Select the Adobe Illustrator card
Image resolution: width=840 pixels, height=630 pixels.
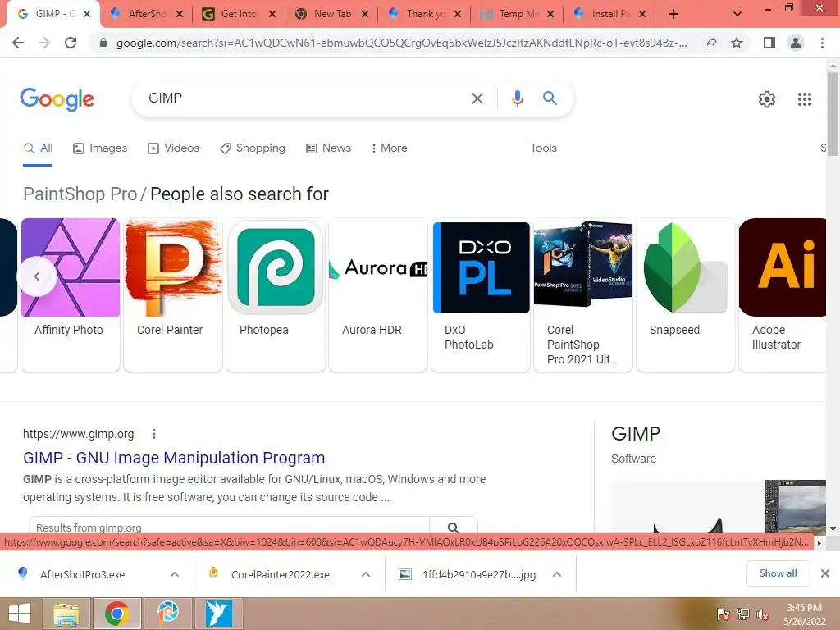(783, 294)
